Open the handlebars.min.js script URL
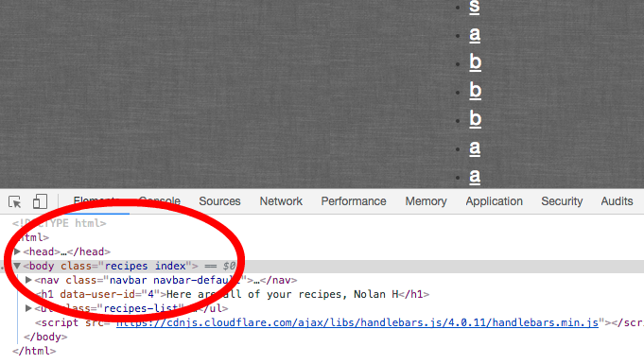Screen dimensions: 644x364 (357, 322)
